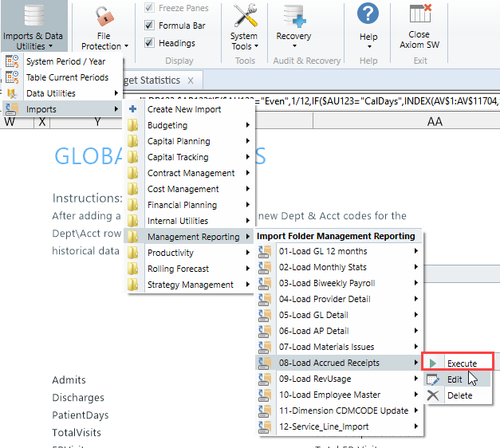Click the Help question mark icon
The height and width of the screenshot is (448, 500).
click(368, 14)
